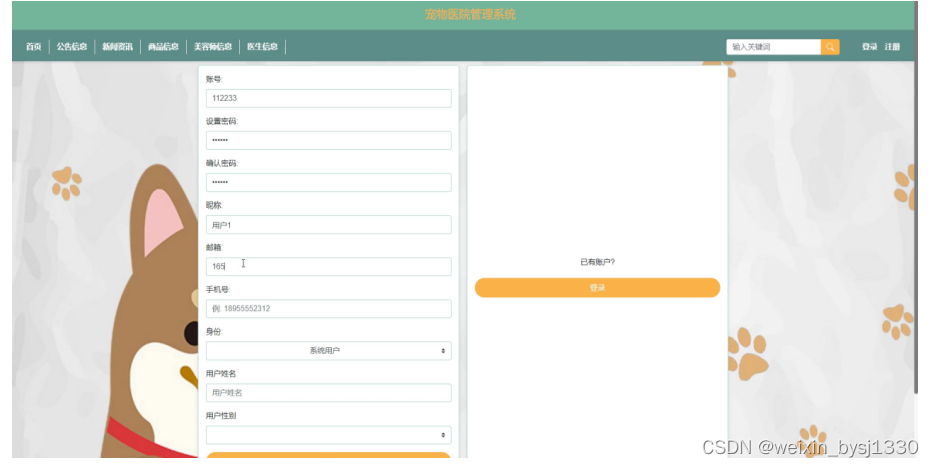Viewport: 934px width, 467px height.
Task: Click the 账号 field containing 112233
Action: [329, 98]
